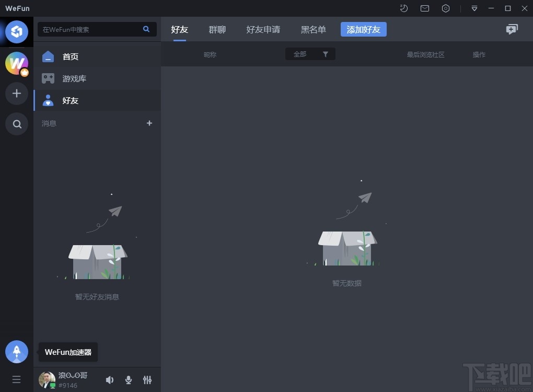Open settings via the hexagon icon
Viewport: 533px width, 392px height.
tap(445, 8)
